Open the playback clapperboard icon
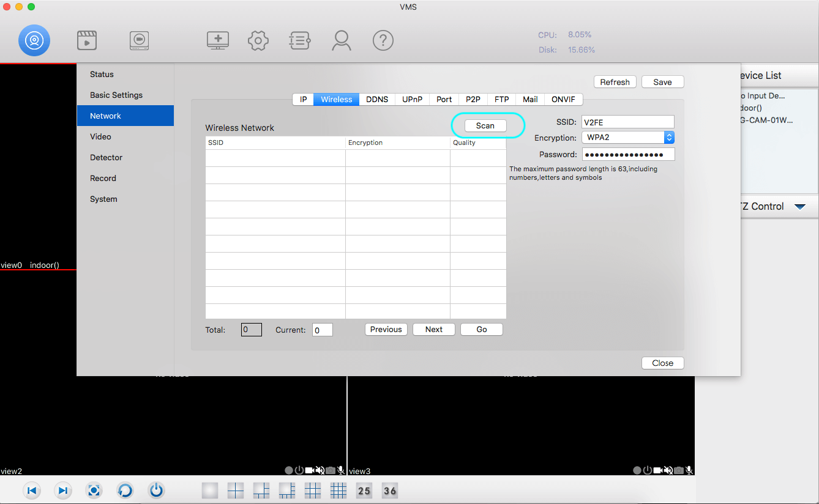The width and height of the screenshot is (819, 504). point(87,40)
